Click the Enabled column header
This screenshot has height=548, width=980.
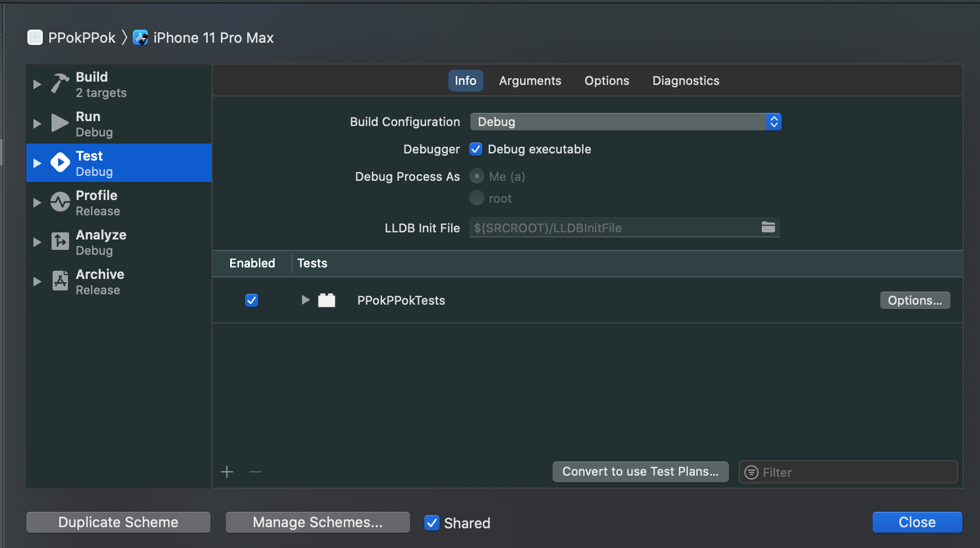click(252, 263)
